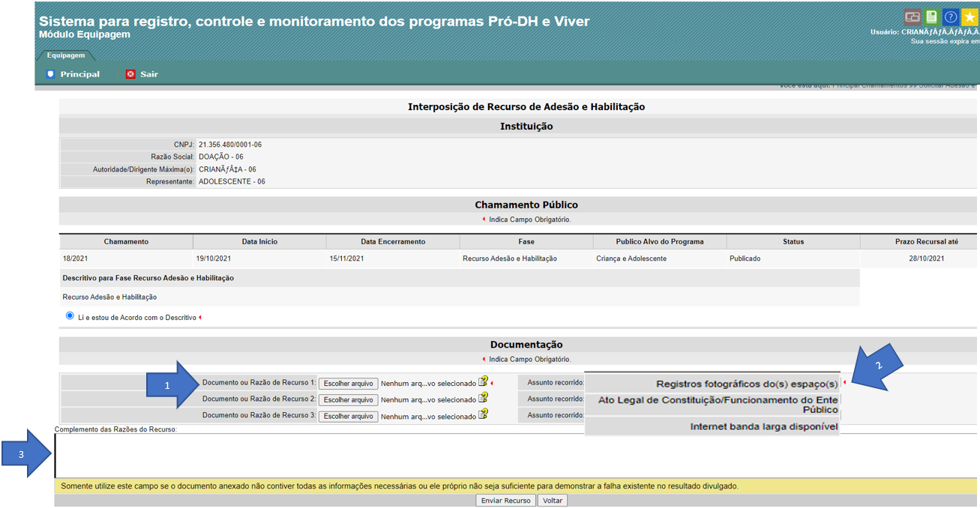Image resolution: width=980 pixels, height=508 pixels.
Task: Click the red Sair exit icon
Action: pos(130,74)
